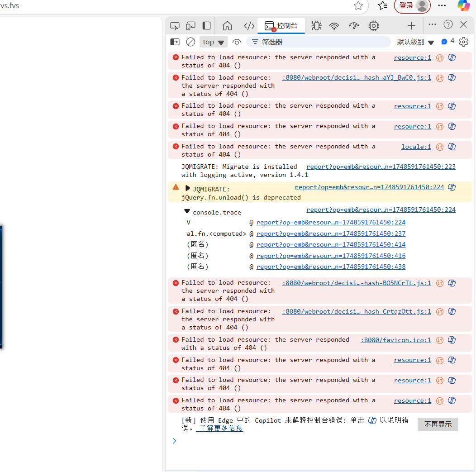Open the Memory chip icon
The height and width of the screenshot is (472, 476).
pos(373,26)
